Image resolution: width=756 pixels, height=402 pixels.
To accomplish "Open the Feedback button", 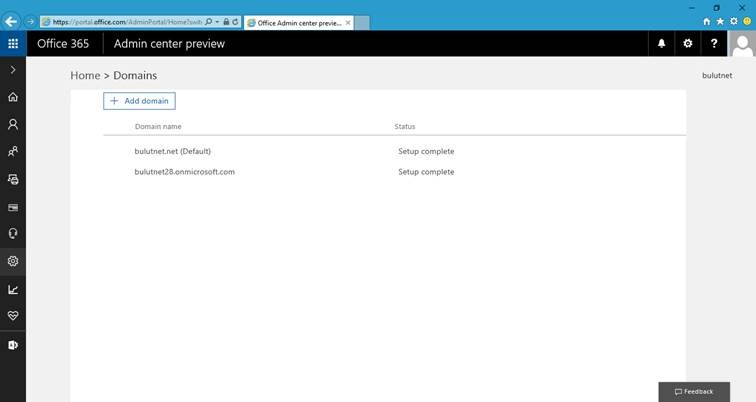I will 694,391.
